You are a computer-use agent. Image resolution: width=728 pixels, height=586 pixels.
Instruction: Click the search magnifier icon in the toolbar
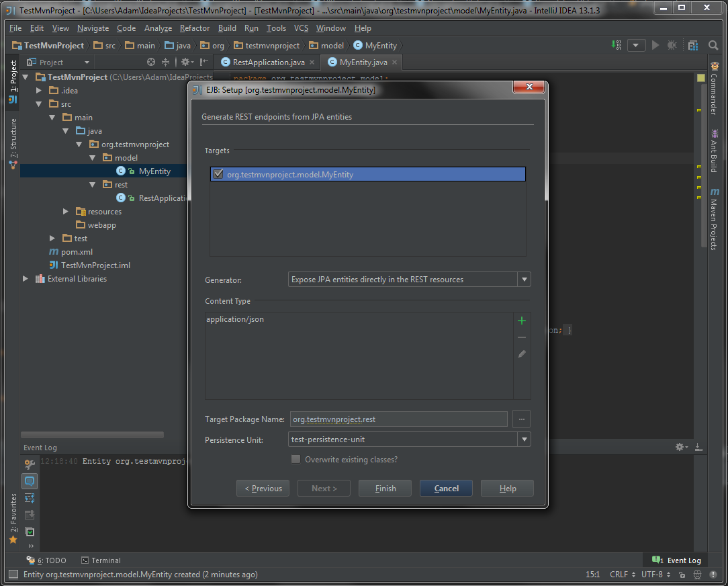pyautogui.click(x=713, y=45)
